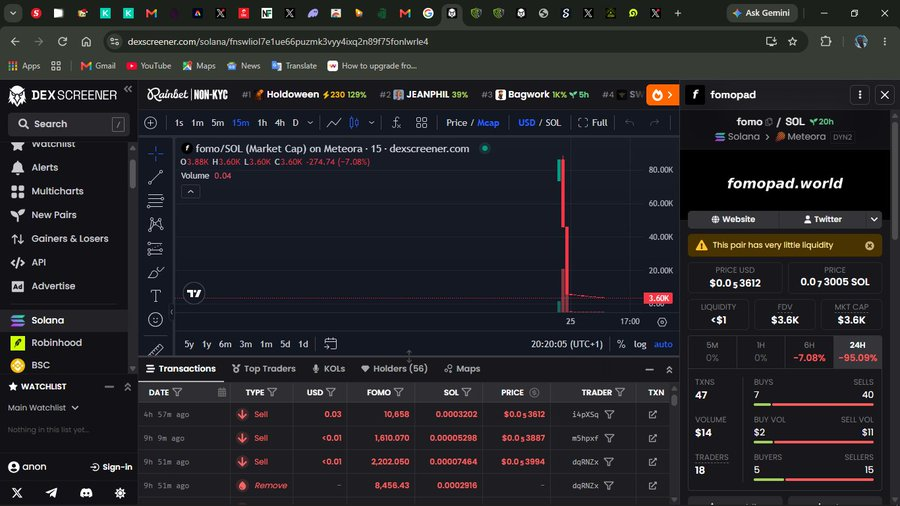Show chart values in USD
This screenshot has height=506, width=900.
click(x=526, y=123)
